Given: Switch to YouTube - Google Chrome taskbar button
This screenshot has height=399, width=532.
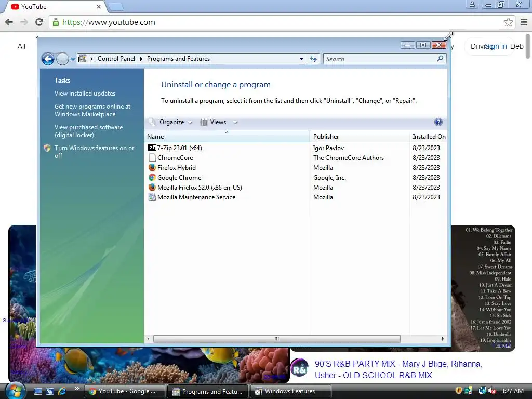Looking at the screenshot, I should point(125,391).
